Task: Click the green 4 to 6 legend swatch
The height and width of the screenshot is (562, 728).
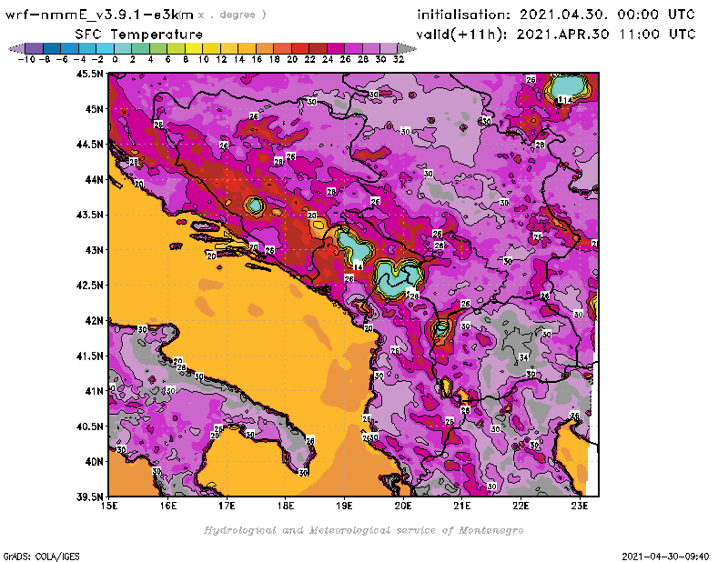Action: [x=158, y=48]
